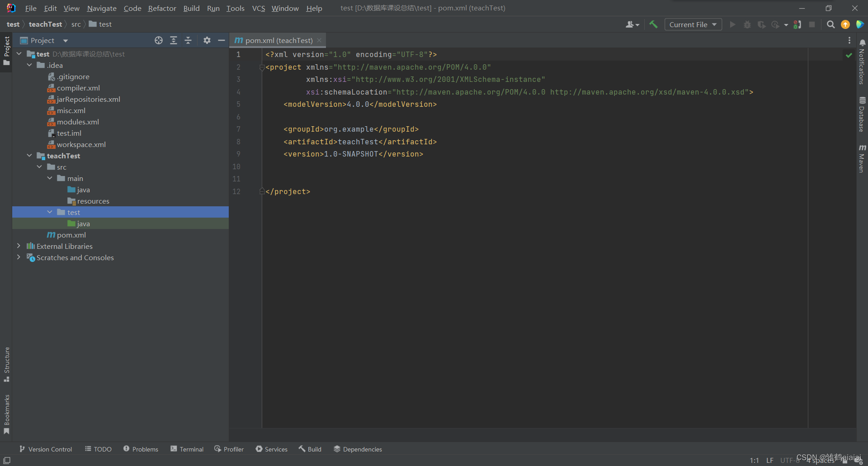
Task: Collapse the src folder
Action: click(40, 167)
